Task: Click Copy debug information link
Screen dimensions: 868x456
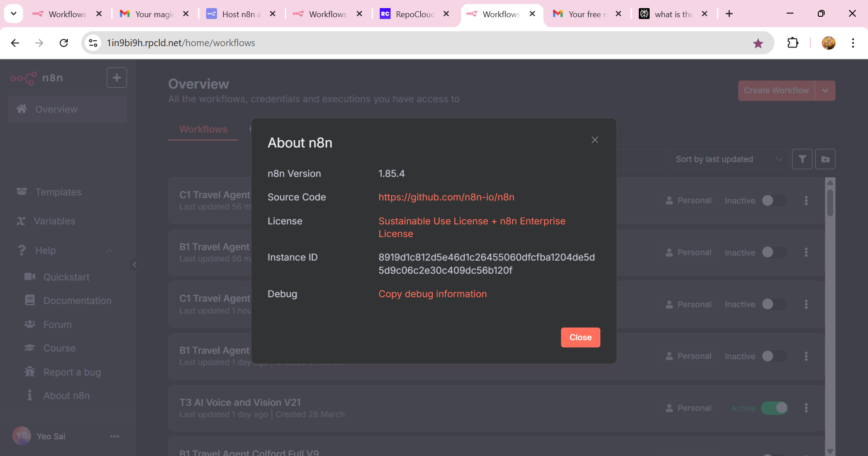Action: pyautogui.click(x=432, y=294)
